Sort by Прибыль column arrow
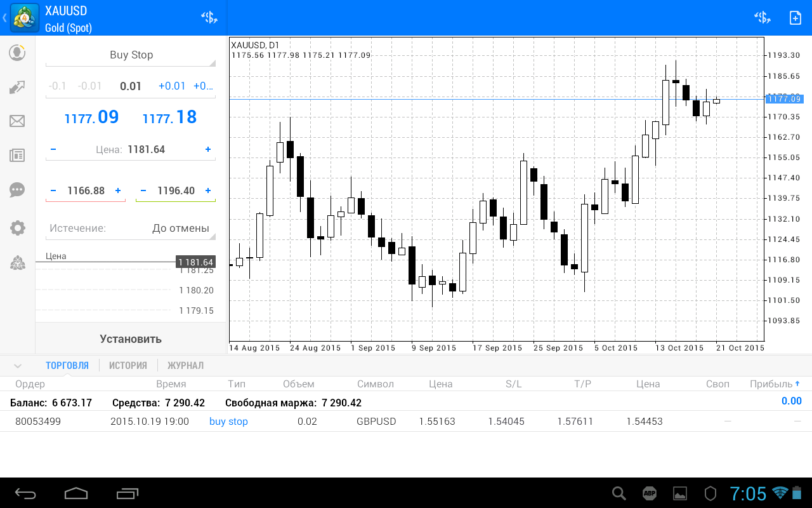 pos(797,384)
